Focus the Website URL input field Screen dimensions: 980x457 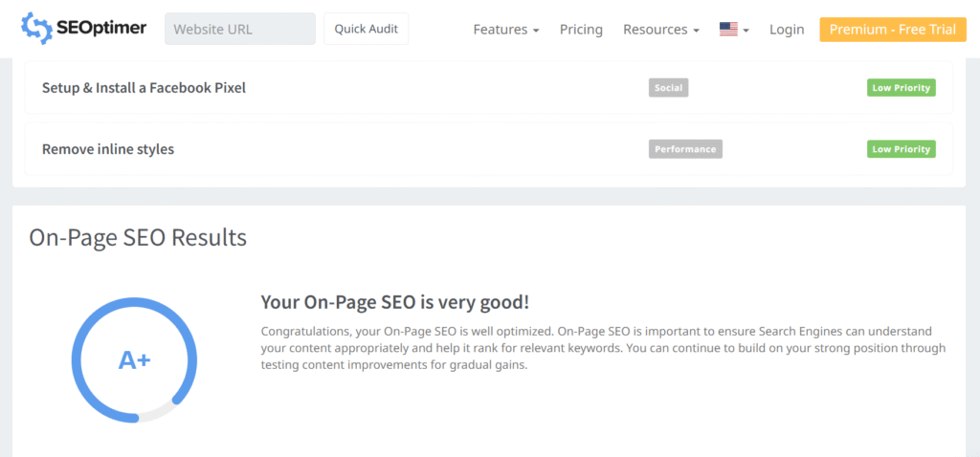240,29
